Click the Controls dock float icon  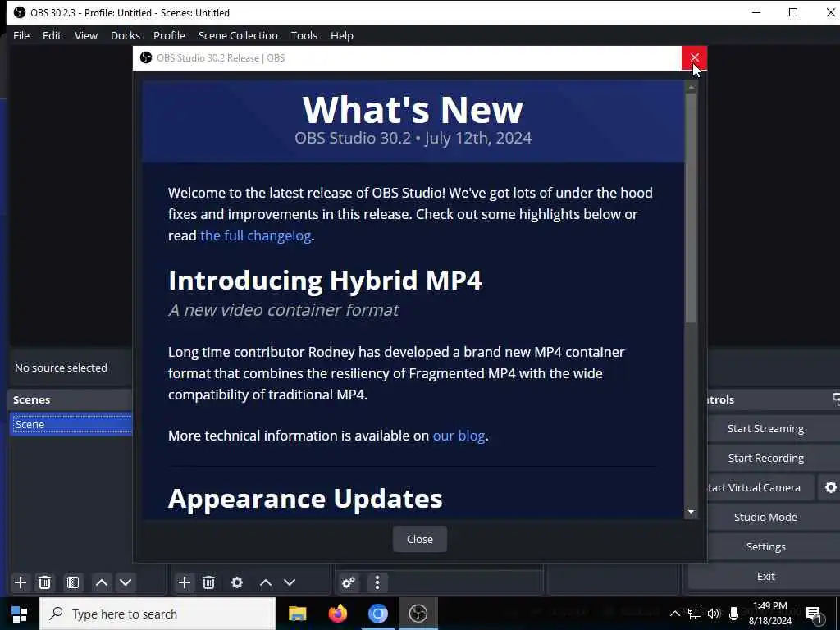coord(836,399)
